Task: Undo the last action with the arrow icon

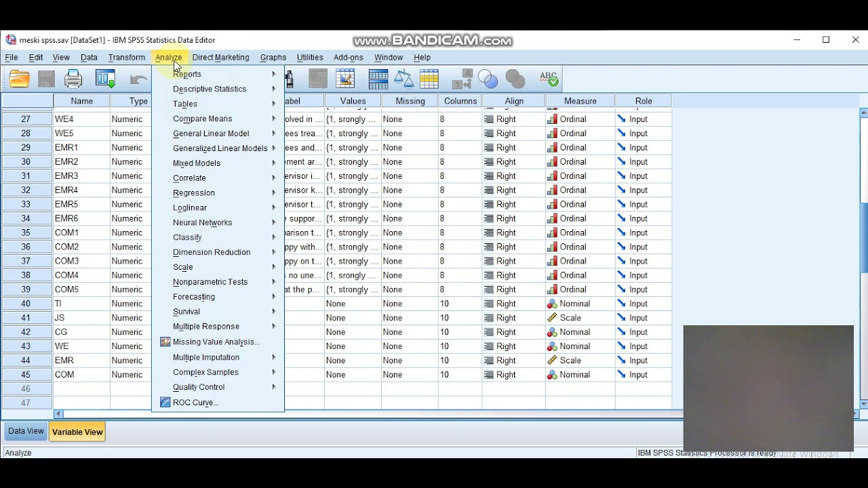Action: (x=138, y=79)
